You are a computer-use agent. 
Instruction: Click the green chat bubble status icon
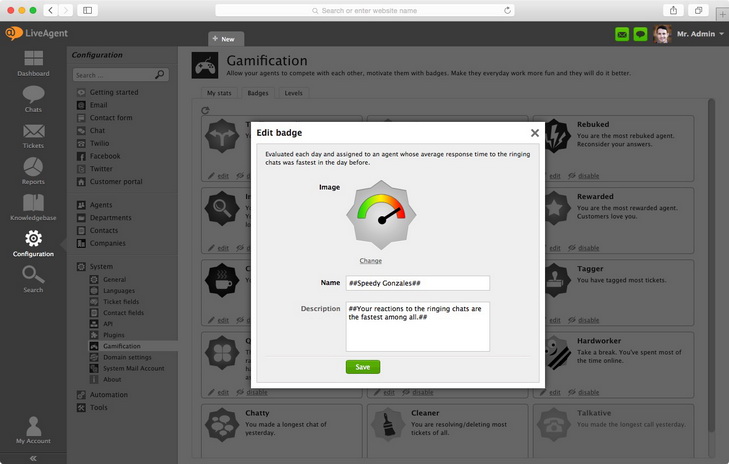pos(640,34)
